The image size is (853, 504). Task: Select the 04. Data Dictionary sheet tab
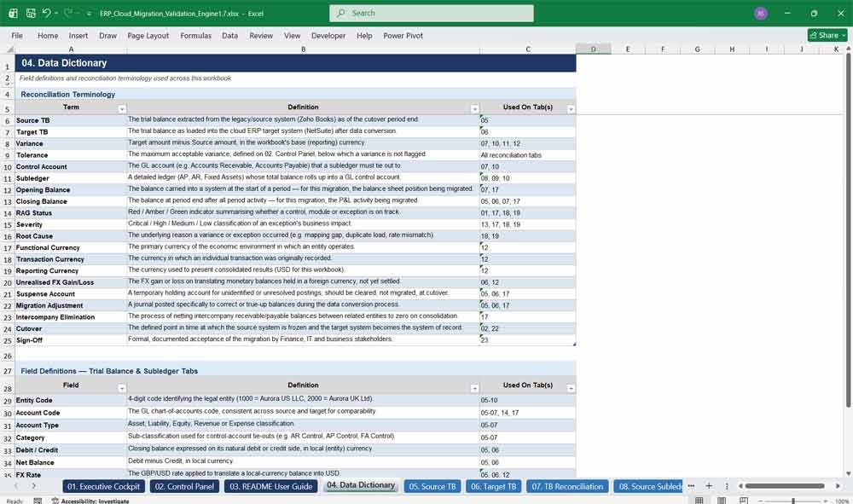click(361, 485)
